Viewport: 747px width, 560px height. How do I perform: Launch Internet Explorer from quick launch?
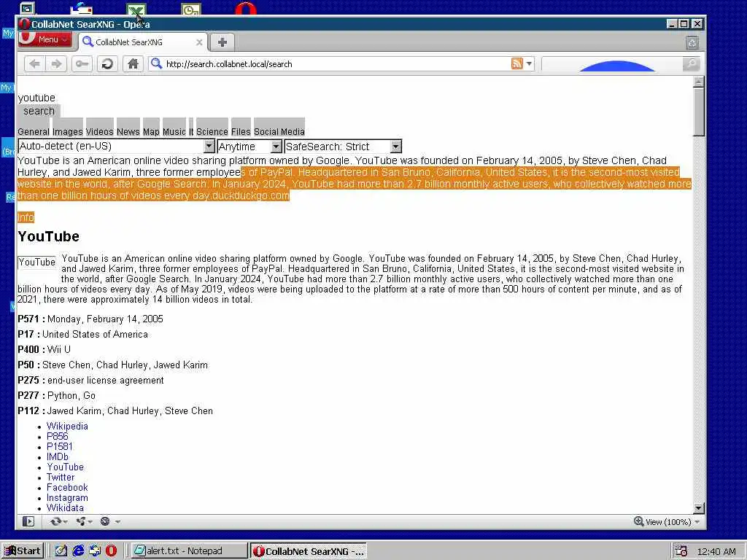point(78,551)
